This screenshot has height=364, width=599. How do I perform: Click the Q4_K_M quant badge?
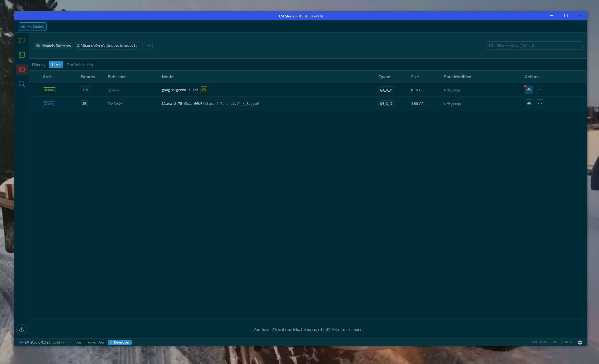(x=386, y=90)
